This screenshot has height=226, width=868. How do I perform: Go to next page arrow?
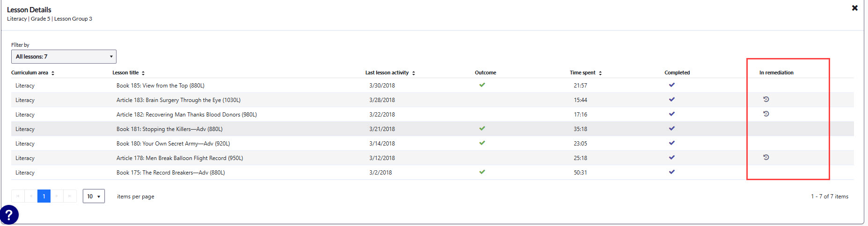(x=57, y=196)
